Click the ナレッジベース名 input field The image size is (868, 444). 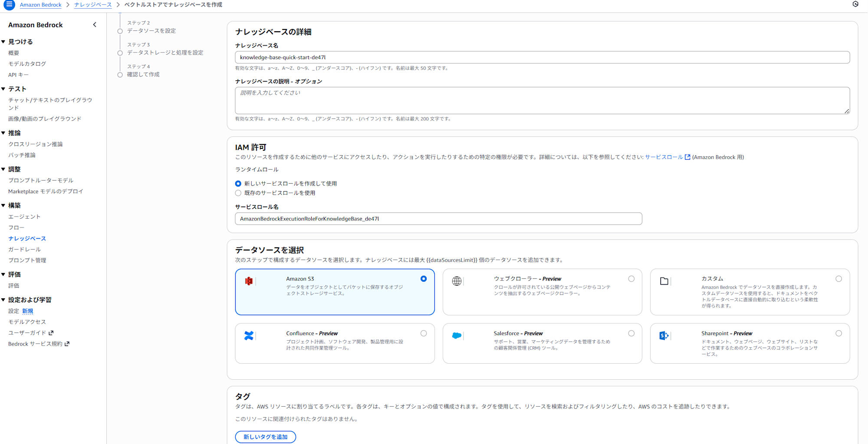point(434,57)
